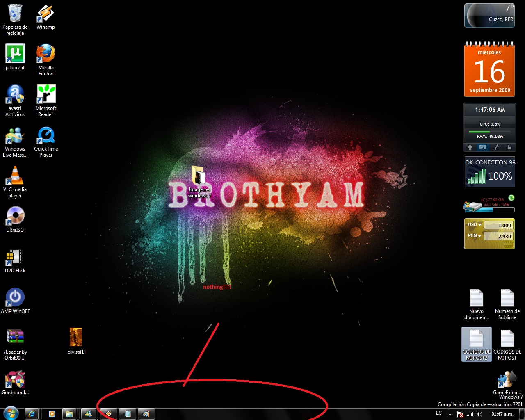Image resolution: width=525 pixels, height=420 pixels.
Task: Expand the USD currency dropdown
Action: point(475,225)
